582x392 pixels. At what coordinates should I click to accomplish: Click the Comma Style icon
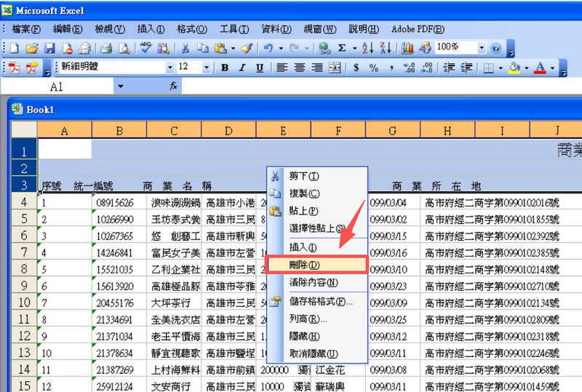click(x=391, y=68)
